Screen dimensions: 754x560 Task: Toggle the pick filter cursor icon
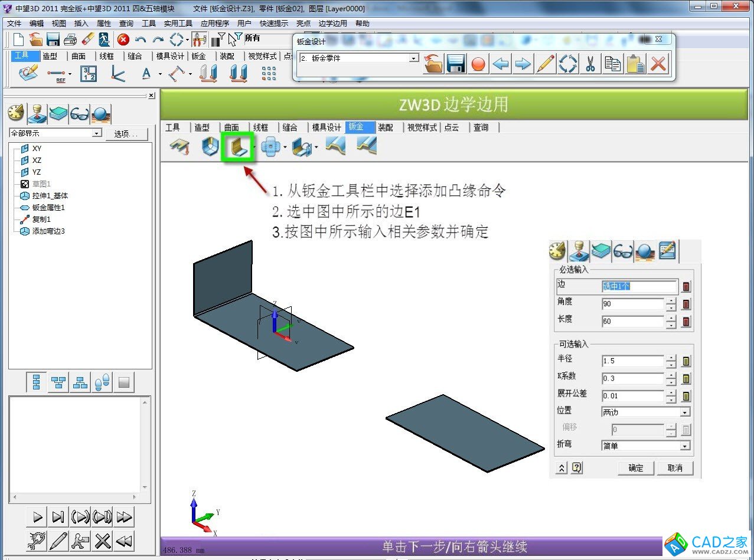[236, 40]
